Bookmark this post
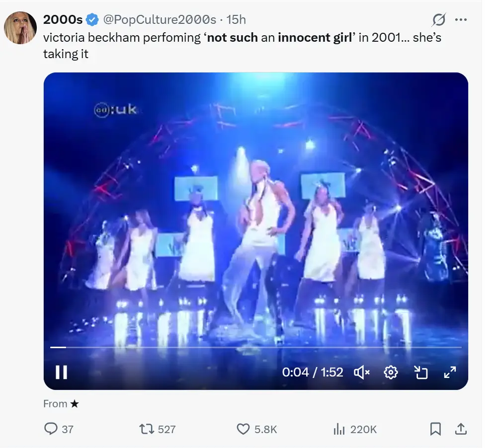Image resolution: width=496 pixels, height=448 pixels. point(435,429)
